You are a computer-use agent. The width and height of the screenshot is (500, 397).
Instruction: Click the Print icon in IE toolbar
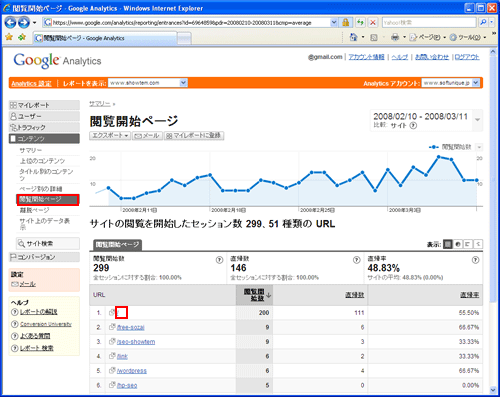click(395, 37)
